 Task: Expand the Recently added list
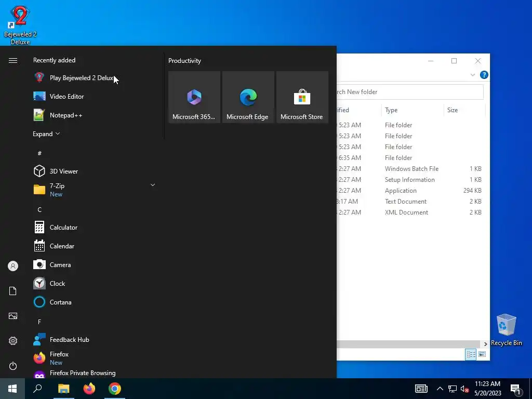(46, 134)
